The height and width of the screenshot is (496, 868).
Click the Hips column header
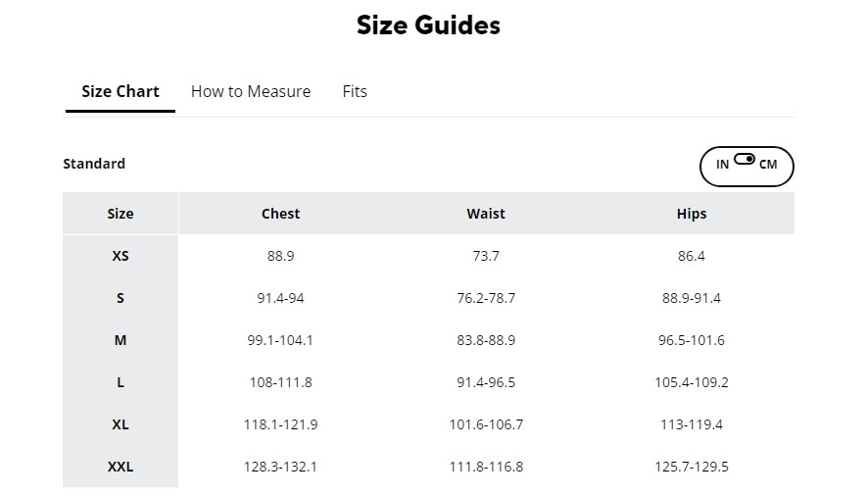point(692,214)
